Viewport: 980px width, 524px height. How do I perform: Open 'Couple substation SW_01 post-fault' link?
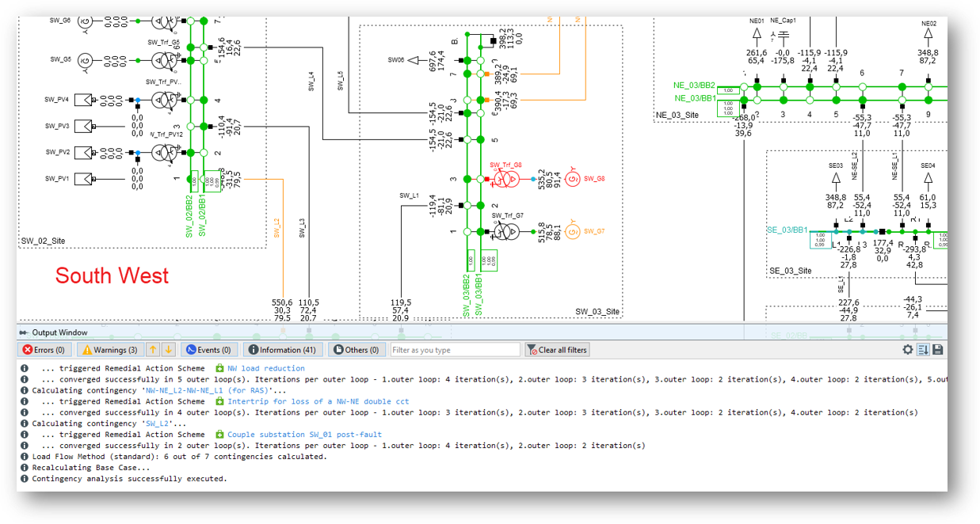pos(304,435)
